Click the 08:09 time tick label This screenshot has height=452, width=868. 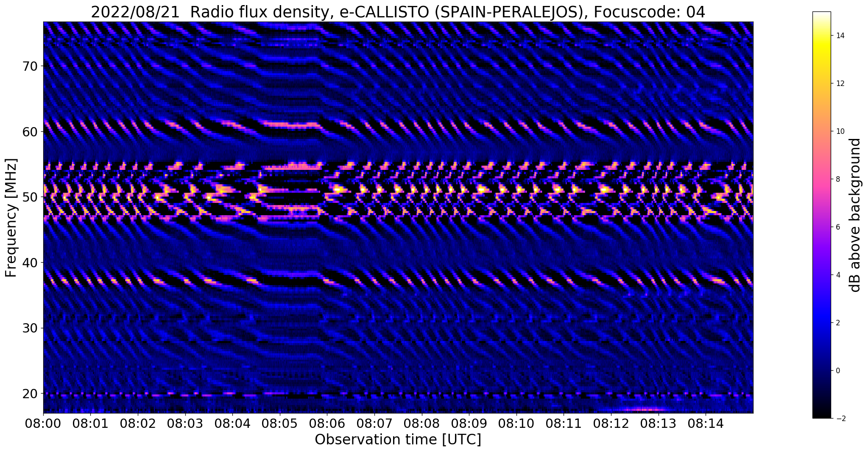[x=469, y=423]
